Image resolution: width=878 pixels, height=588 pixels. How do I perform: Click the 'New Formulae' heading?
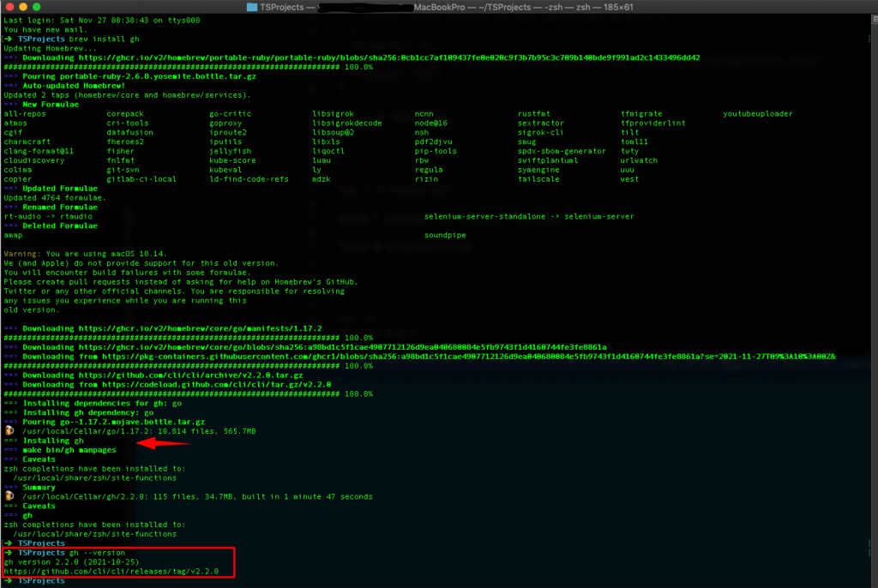[x=51, y=105]
